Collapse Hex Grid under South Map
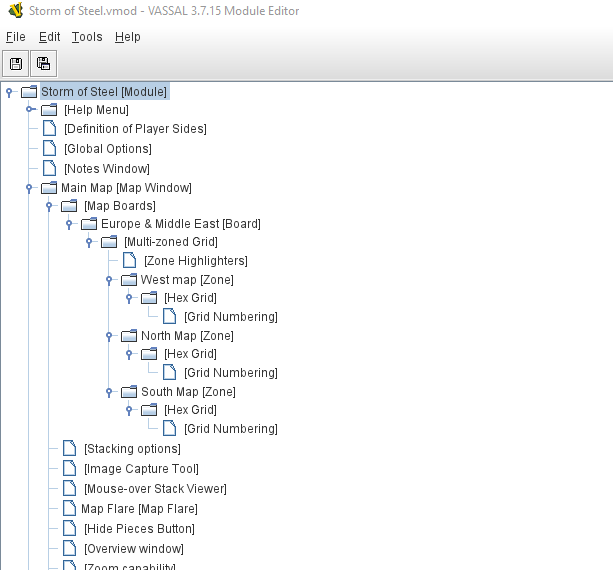Viewport: 613px width, 570px height. (129, 410)
